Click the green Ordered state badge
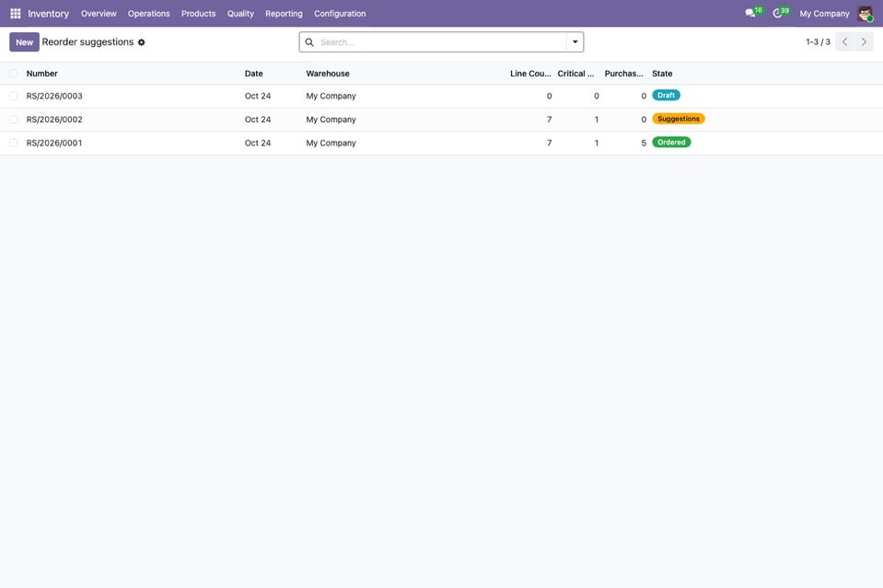Image resolution: width=883 pixels, height=588 pixels. click(671, 143)
